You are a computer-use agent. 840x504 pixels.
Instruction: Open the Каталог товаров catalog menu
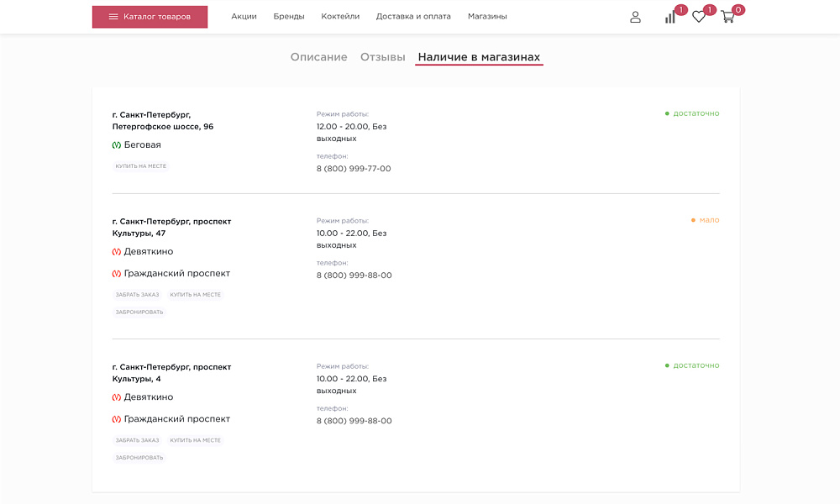point(150,15)
